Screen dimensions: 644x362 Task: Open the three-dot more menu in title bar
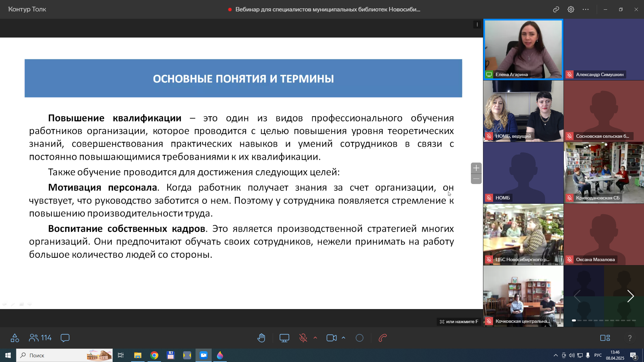pos(586,9)
